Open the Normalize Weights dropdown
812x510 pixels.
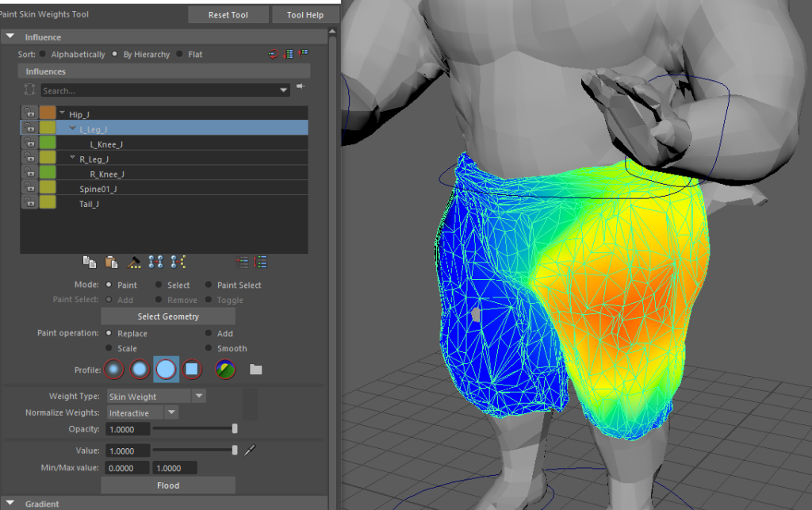point(171,412)
